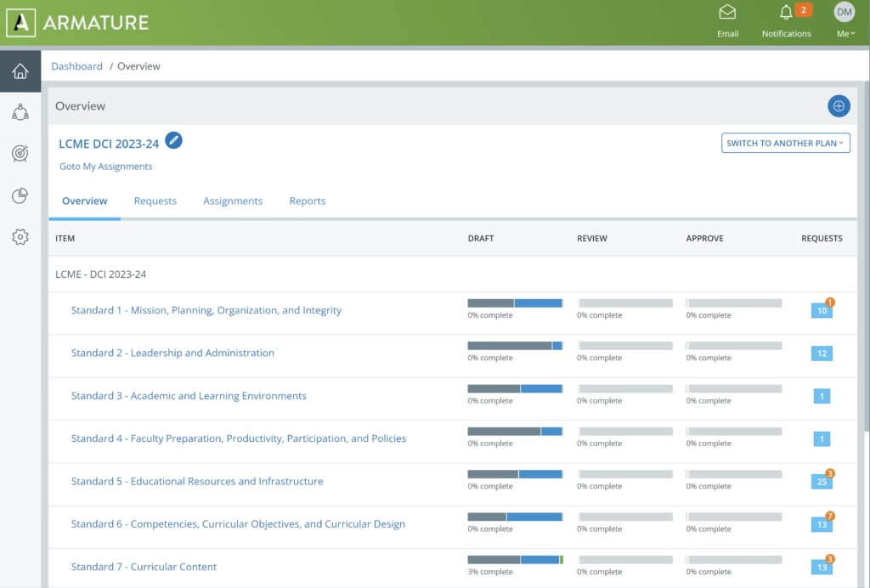The image size is (870, 588).
Task: Open Standard 6 - Competencies link
Action: coord(238,523)
